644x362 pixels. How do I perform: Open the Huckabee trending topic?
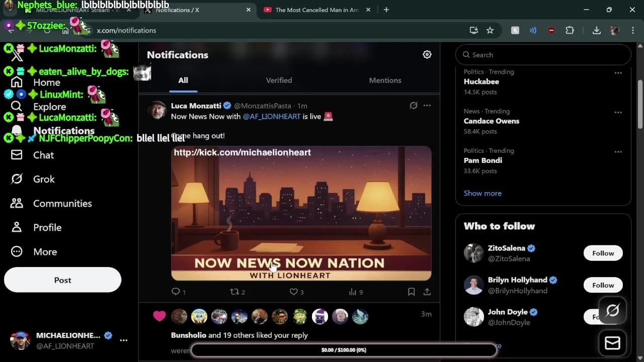481,81
